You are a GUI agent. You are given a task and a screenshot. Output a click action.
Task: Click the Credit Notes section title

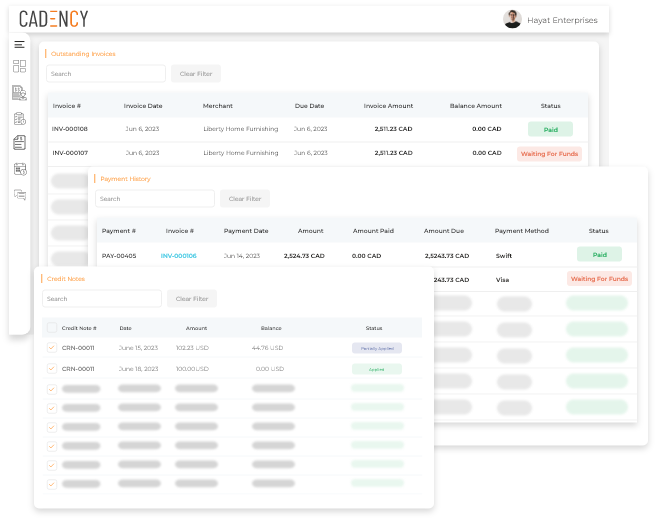[x=66, y=279]
